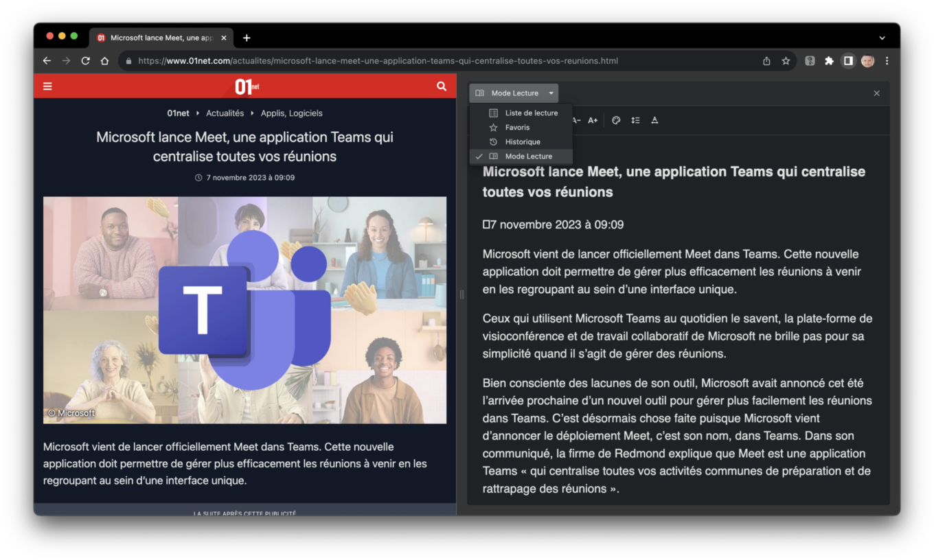Open the color theme palette icon

616,120
